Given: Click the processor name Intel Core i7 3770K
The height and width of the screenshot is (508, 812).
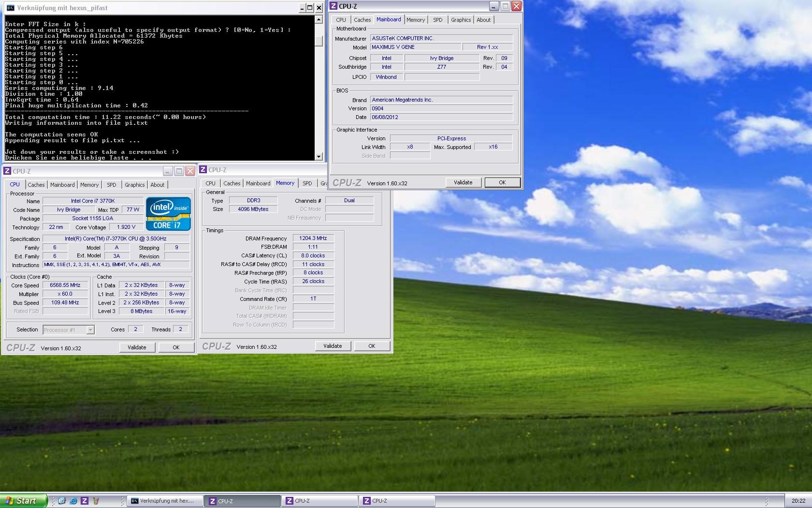Looking at the screenshot, I should 93,201.
